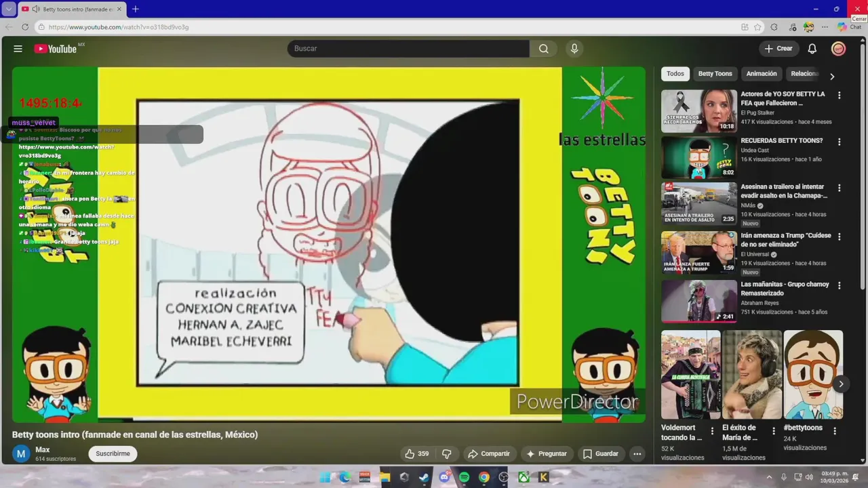Open browser settings and more menu
The width and height of the screenshot is (868, 488).
pos(825,27)
